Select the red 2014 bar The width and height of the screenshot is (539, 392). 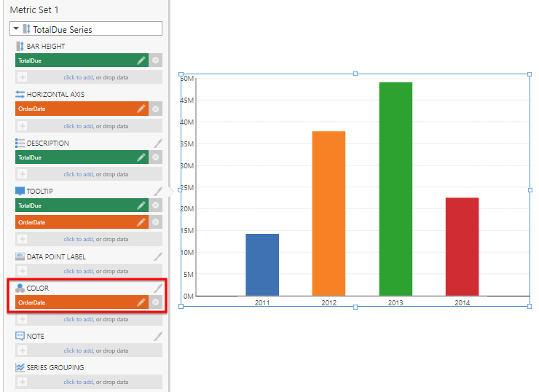[462, 246]
